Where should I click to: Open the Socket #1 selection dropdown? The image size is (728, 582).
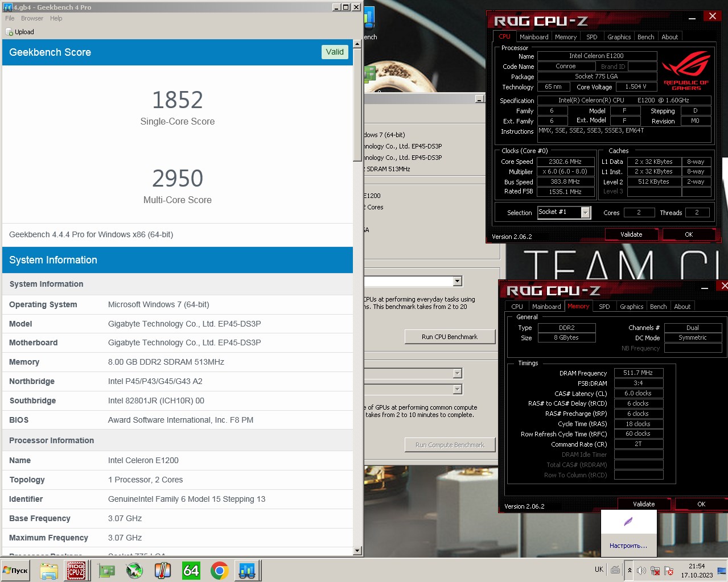click(x=586, y=212)
